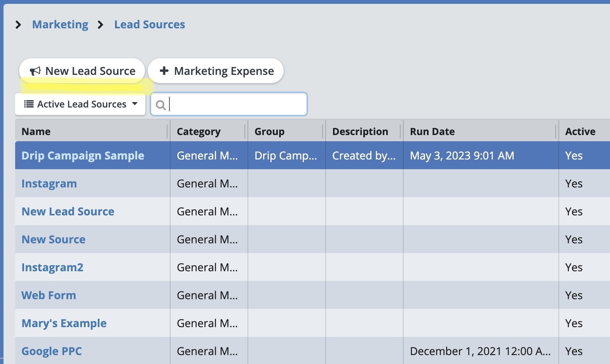Screen dimensions: 610x364
Task: Sort by the Name column header
Action: (36, 132)
